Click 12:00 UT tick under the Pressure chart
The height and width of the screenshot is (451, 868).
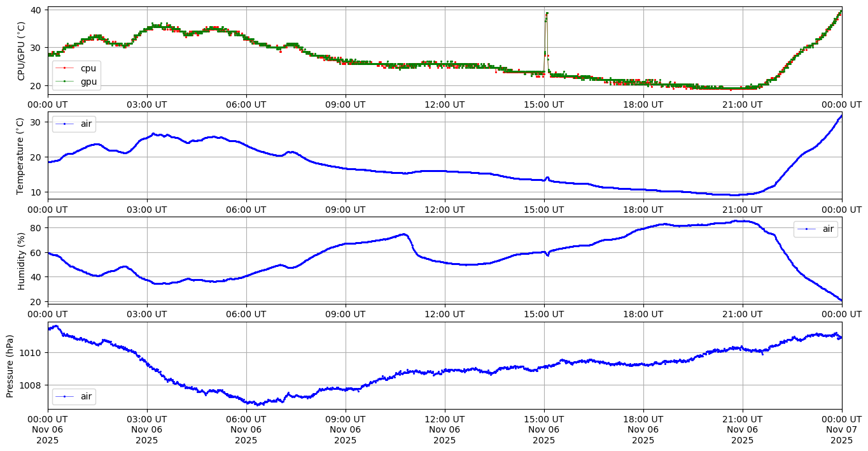444,419
